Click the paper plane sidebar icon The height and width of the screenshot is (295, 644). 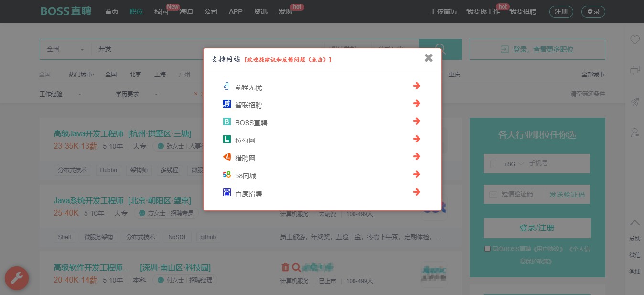(x=635, y=102)
